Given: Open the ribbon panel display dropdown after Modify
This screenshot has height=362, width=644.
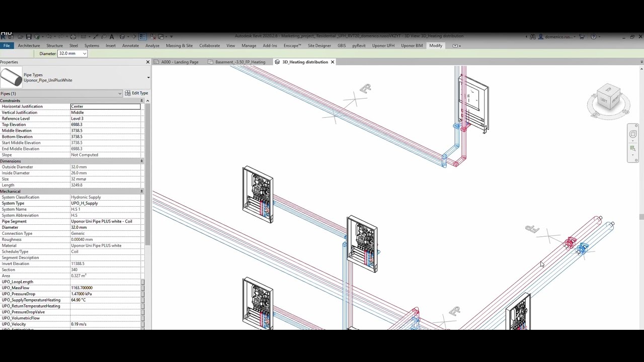Looking at the screenshot, I should pos(456,46).
